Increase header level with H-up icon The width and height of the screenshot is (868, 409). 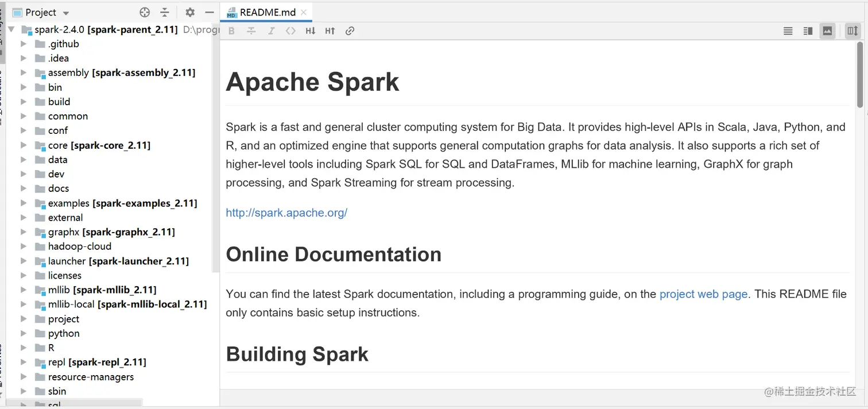point(330,31)
